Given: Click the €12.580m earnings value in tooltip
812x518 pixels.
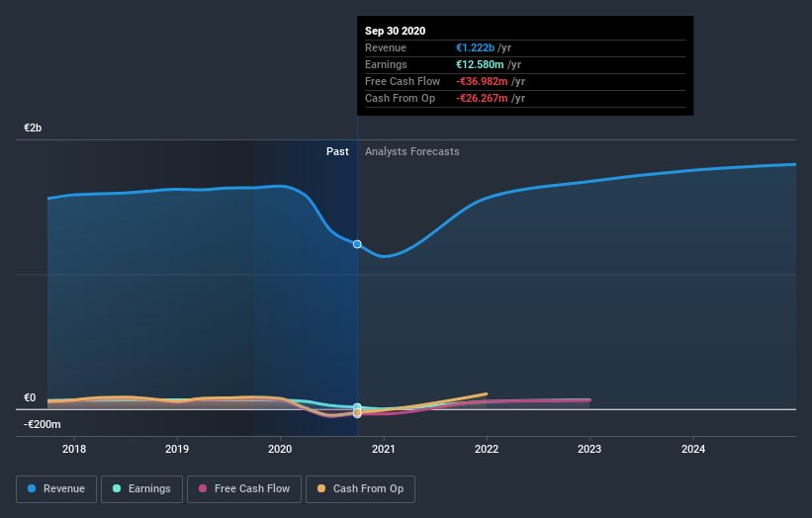Looking at the screenshot, I should 480,64.
